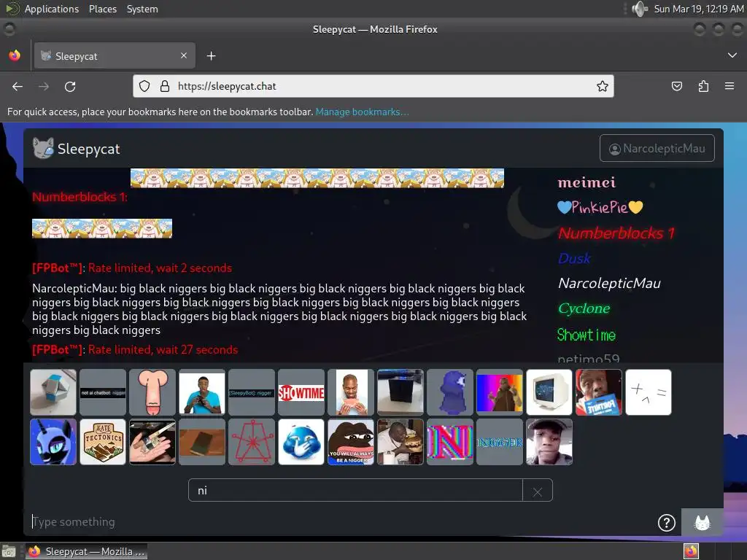747x560 pixels.
Task: Pick the selfie man in cap emote
Action: click(x=549, y=442)
